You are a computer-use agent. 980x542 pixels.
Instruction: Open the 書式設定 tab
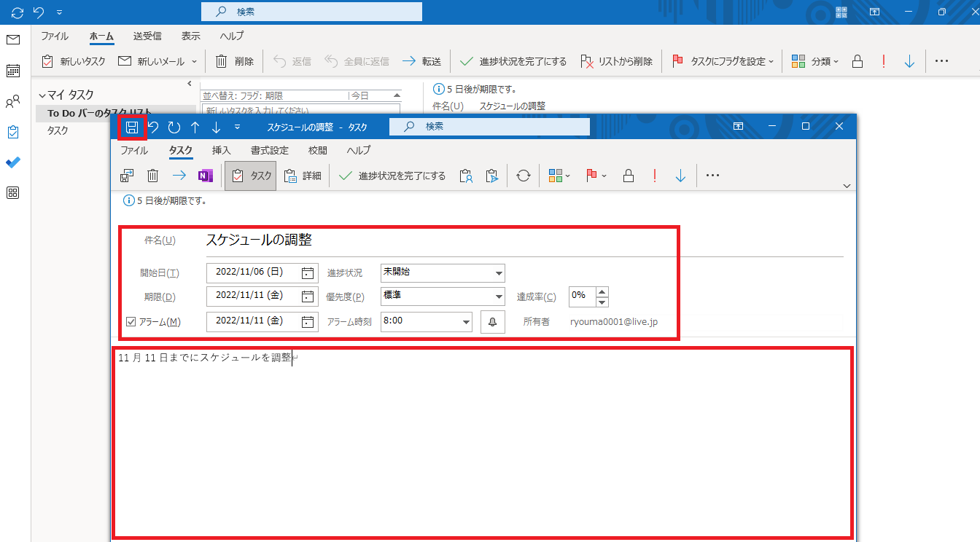coord(270,151)
